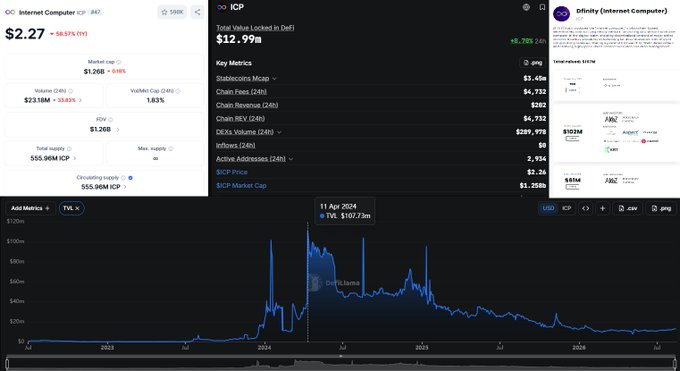
Task: Open the embed code icon above the chart
Action: 585,208
